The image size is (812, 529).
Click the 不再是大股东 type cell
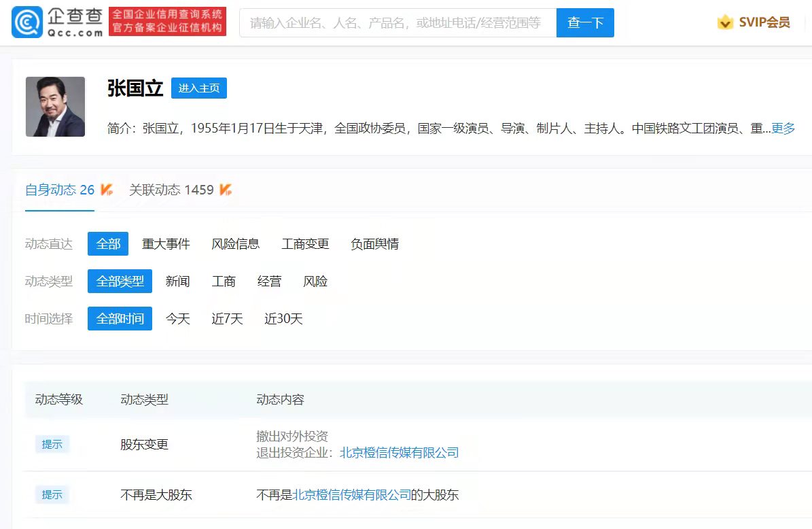(x=156, y=495)
